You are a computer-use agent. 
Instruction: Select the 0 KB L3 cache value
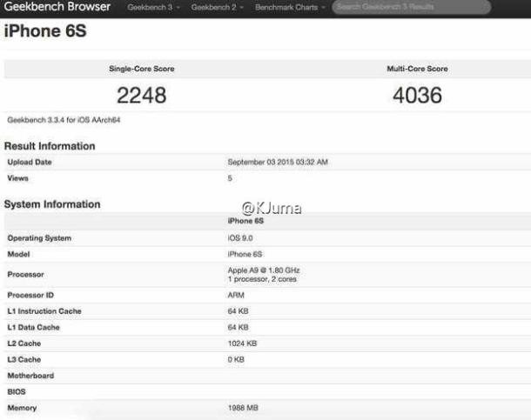[x=236, y=359]
